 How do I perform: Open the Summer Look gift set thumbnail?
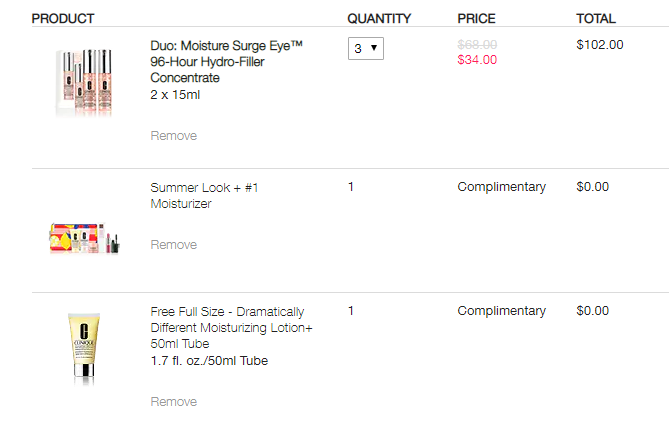pos(84,238)
